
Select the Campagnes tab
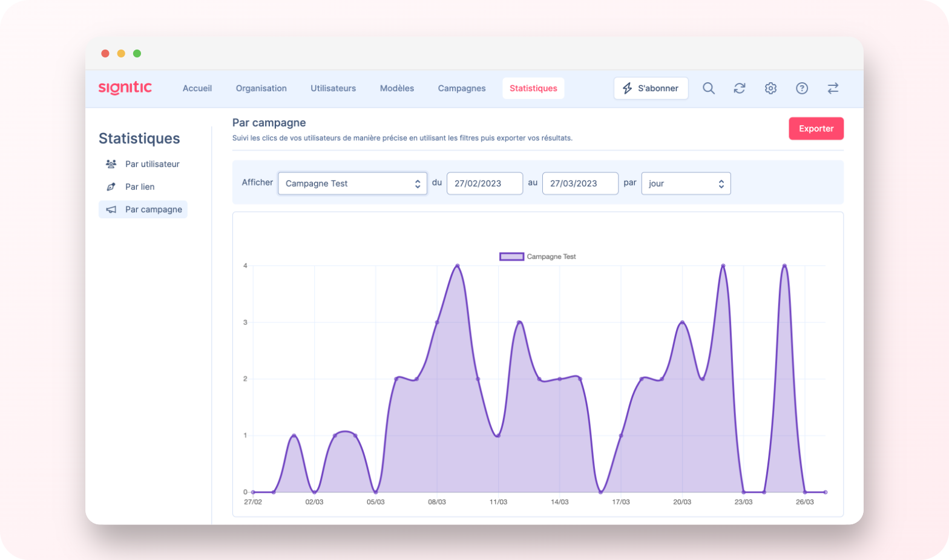[462, 88]
